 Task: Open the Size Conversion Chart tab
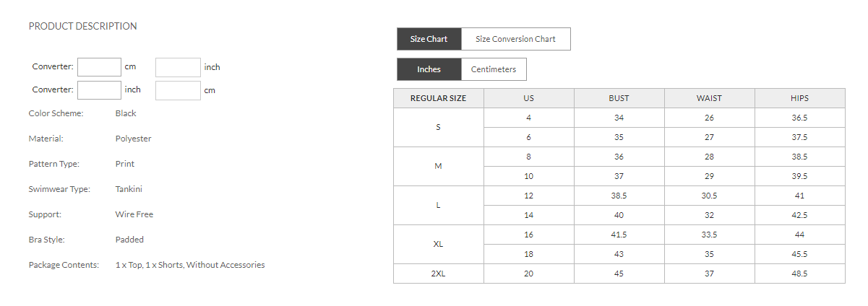(x=515, y=39)
